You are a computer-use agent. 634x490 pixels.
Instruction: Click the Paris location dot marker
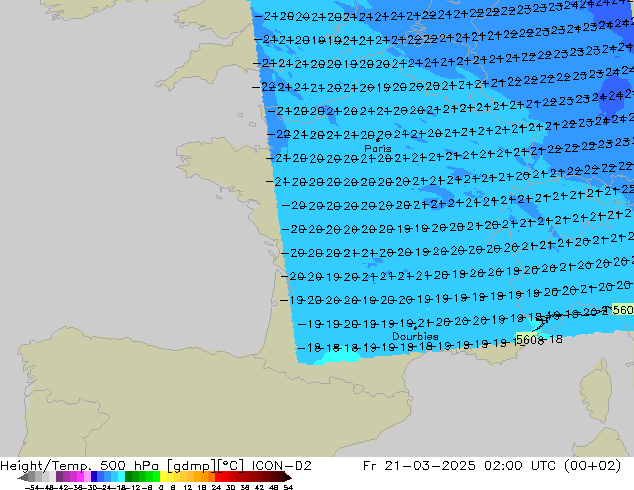tap(378, 140)
